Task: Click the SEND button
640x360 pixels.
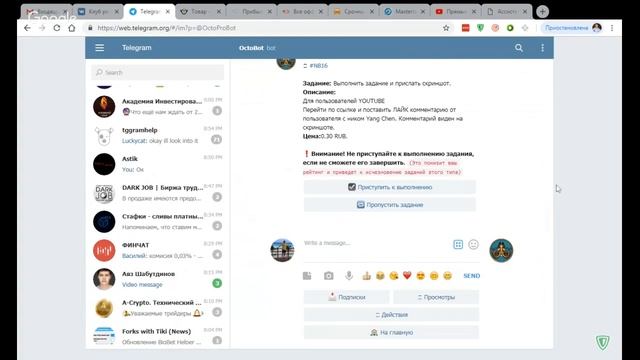Action: click(471, 276)
